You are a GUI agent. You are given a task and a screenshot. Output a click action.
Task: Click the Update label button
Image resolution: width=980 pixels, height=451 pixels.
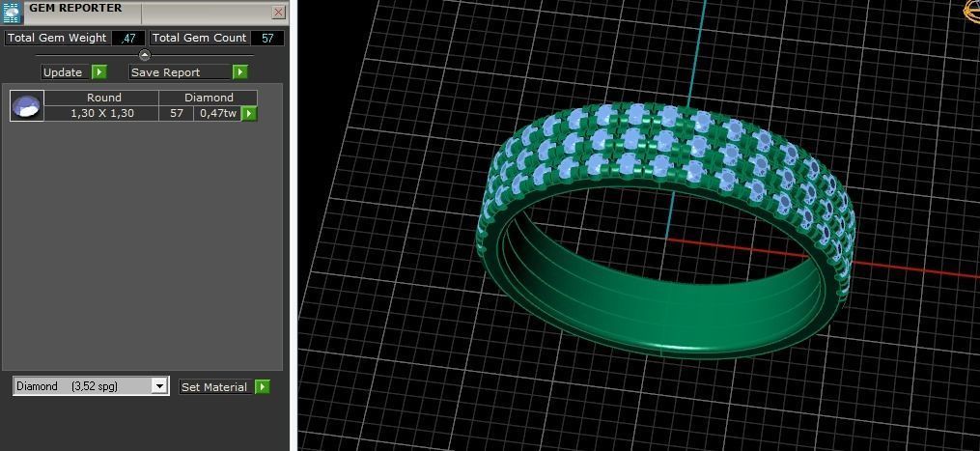63,72
